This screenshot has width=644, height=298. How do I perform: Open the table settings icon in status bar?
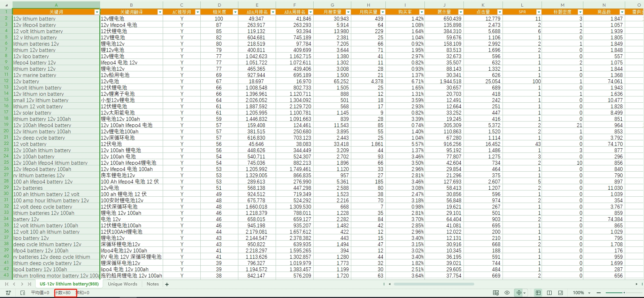click(x=496, y=293)
